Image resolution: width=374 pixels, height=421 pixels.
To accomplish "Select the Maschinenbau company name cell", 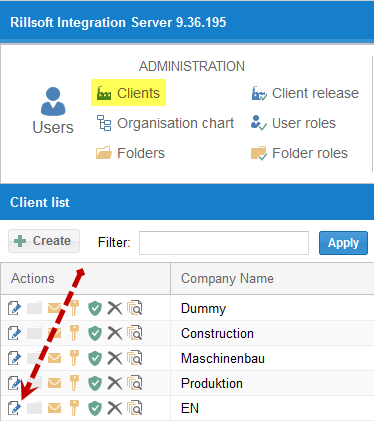I will coord(272,358).
